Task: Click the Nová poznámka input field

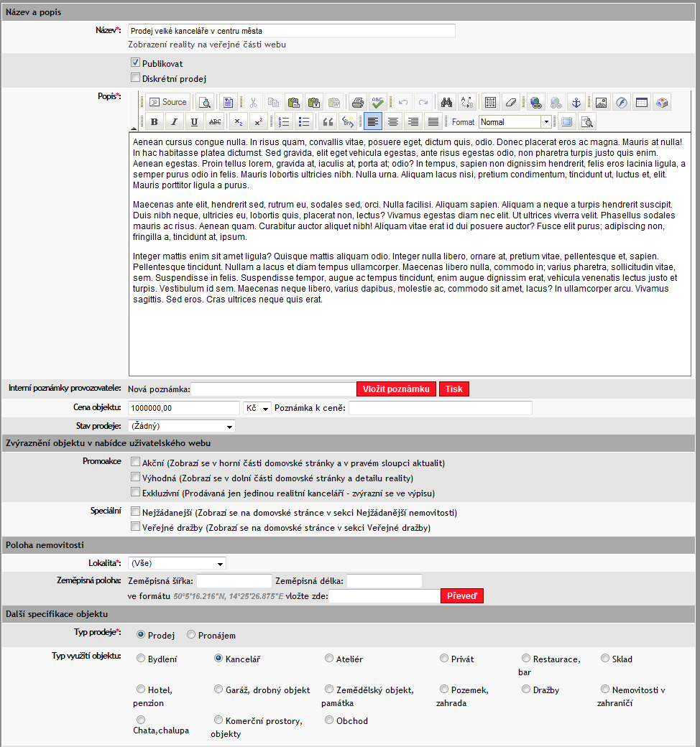Action: pos(274,389)
